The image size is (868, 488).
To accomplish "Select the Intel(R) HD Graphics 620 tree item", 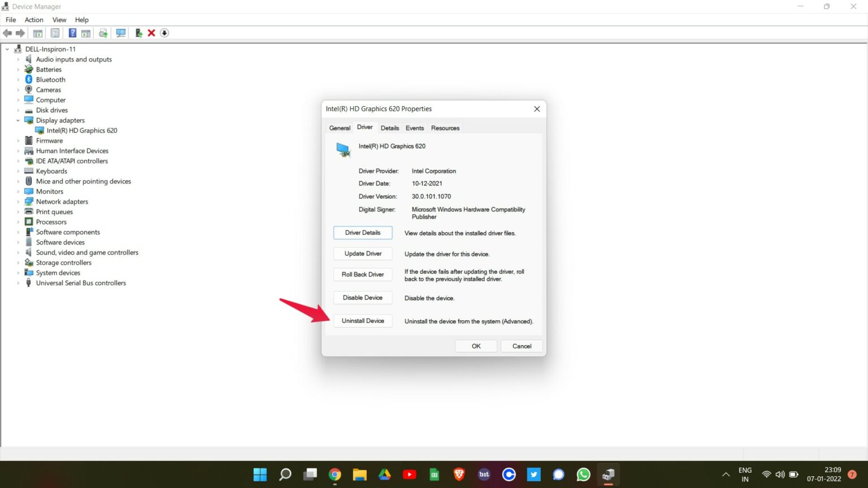I will [82, 130].
